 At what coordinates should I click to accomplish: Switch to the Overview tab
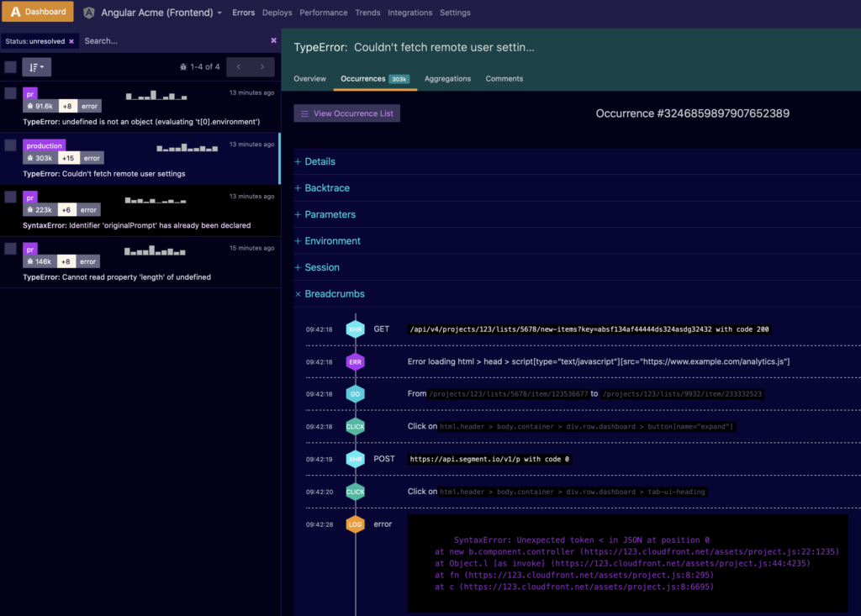[309, 78]
